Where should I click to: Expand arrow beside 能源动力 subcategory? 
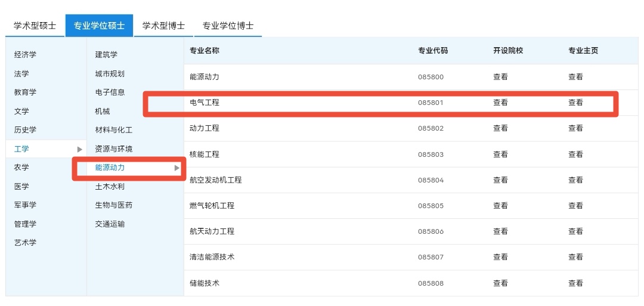tap(177, 168)
